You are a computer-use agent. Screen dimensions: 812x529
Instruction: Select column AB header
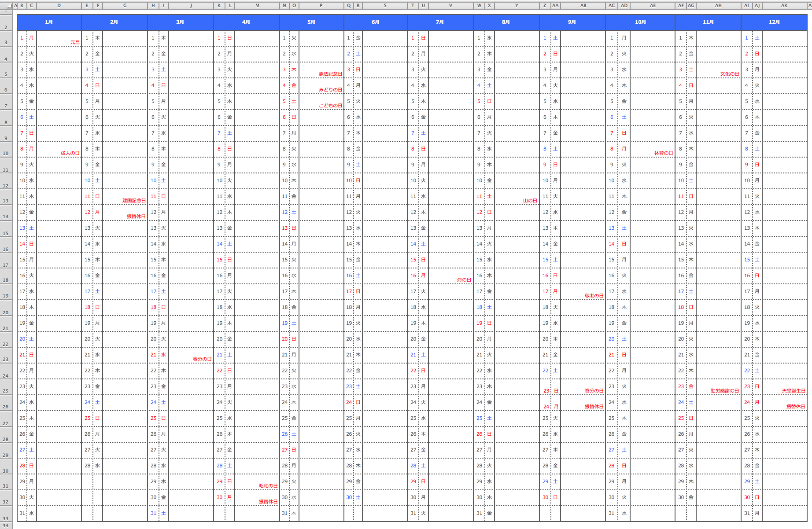tap(583, 6)
